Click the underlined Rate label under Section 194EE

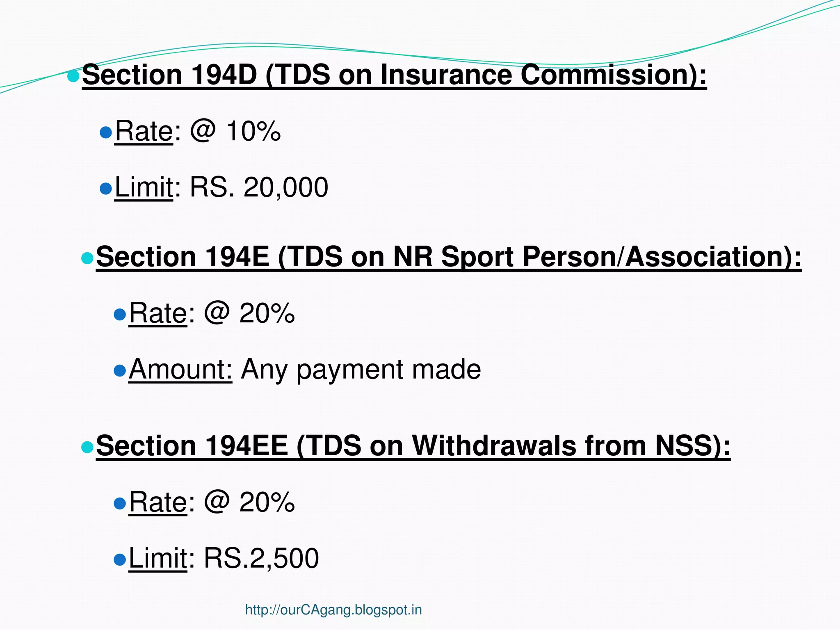pyautogui.click(x=158, y=503)
